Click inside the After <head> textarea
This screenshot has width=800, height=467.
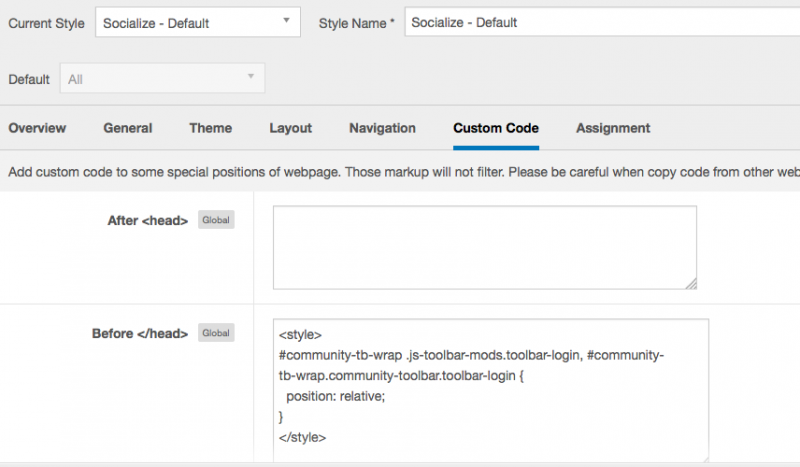[x=484, y=247]
